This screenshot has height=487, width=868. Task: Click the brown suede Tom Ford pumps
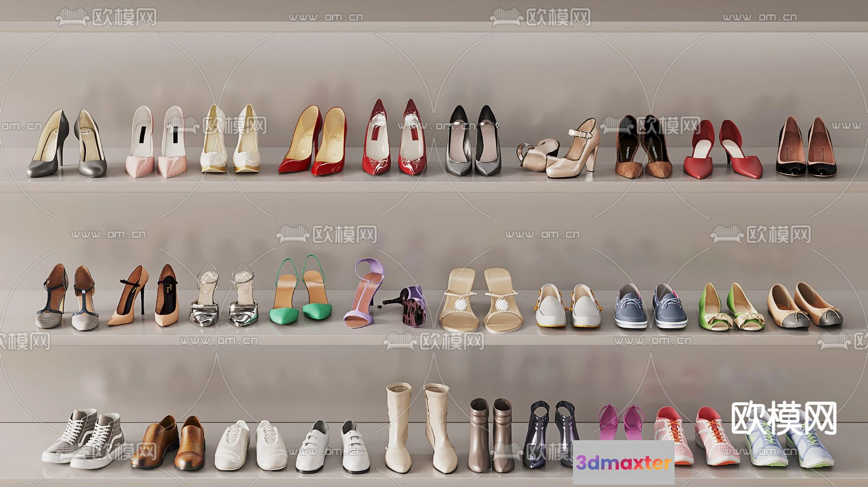point(643,147)
